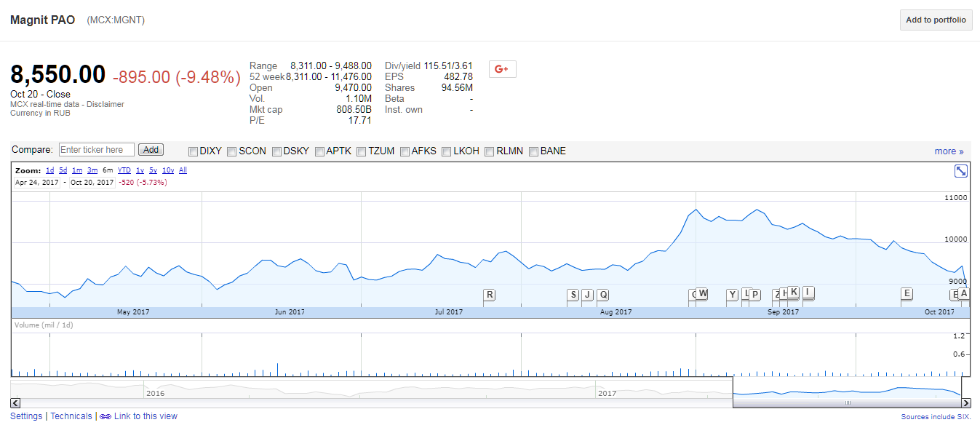Set chart zoom to 5d
The height and width of the screenshot is (425, 980).
[63, 170]
